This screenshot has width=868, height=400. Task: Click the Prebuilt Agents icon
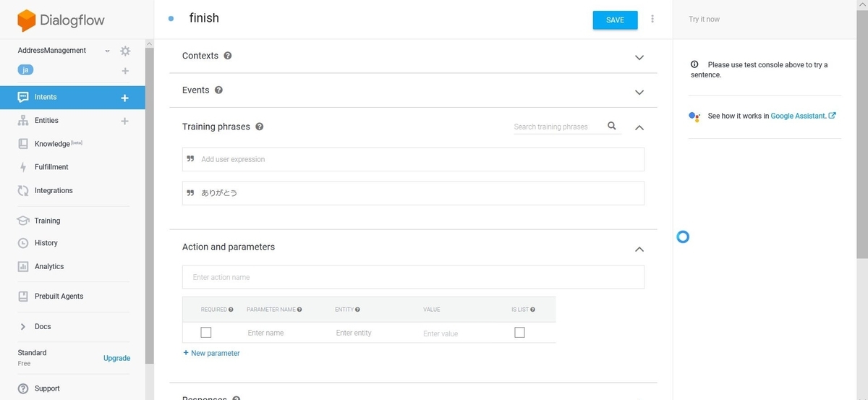click(x=22, y=297)
